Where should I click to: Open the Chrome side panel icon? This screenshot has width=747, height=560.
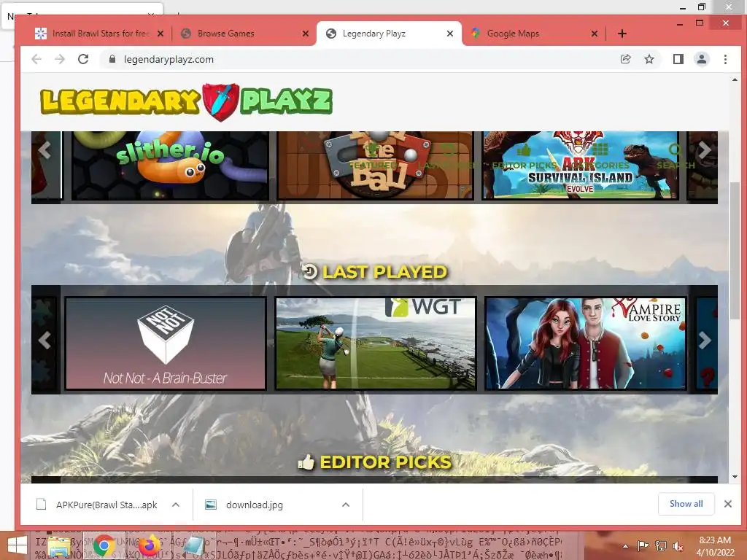coord(678,59)
